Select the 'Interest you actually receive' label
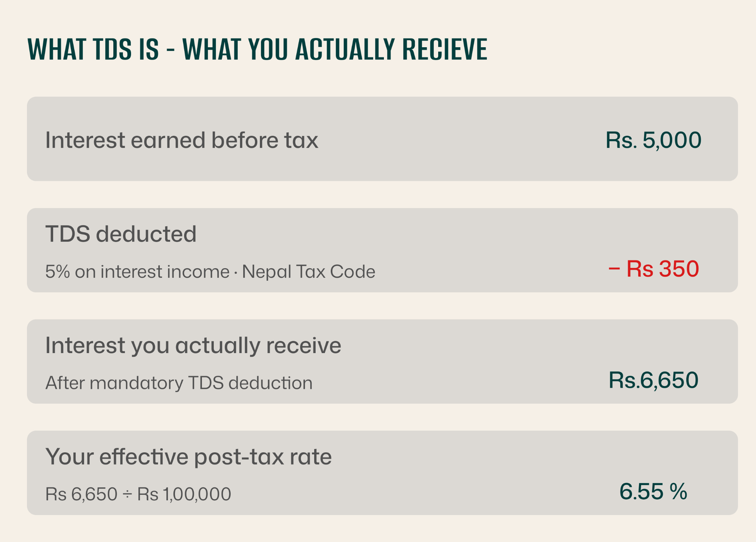Viewport: 756px width, 542px height. pyautogui.click(x=193, y=345)
